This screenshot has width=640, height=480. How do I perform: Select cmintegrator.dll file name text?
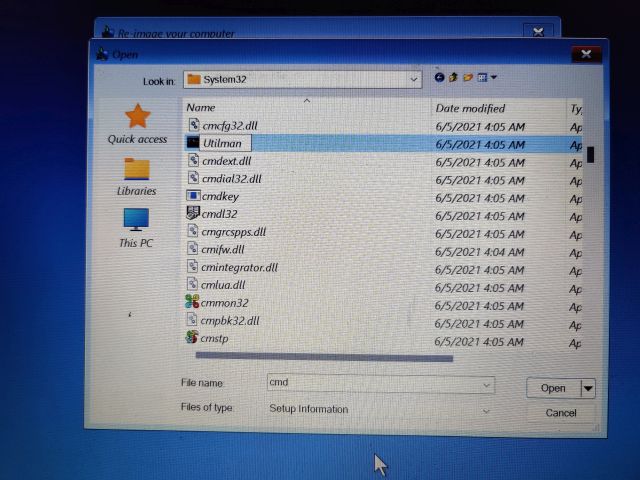tap(239, 267)
